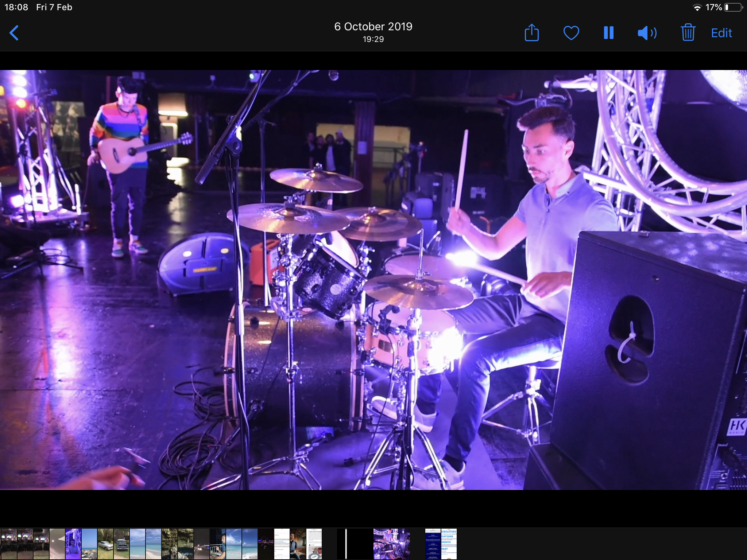Mute the video audio
The height and width of the screenshot is (560, 747).
pyautogui.click(x=647, y=32)
